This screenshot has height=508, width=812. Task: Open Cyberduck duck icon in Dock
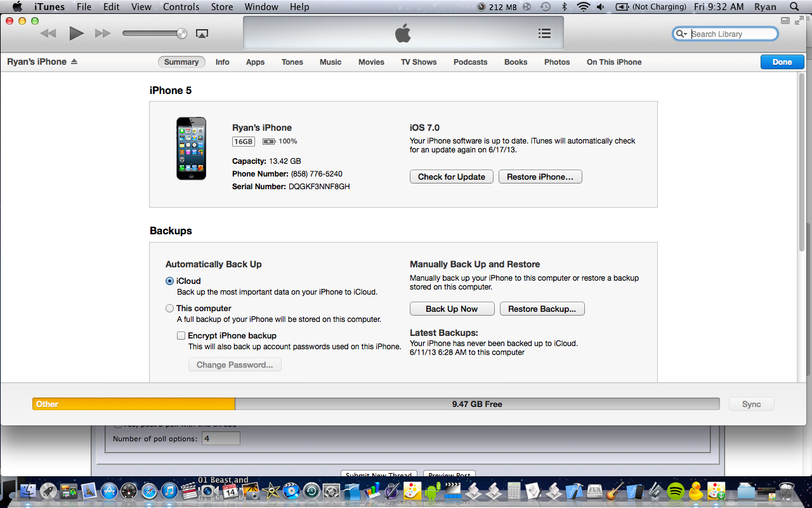coord(696,491)
